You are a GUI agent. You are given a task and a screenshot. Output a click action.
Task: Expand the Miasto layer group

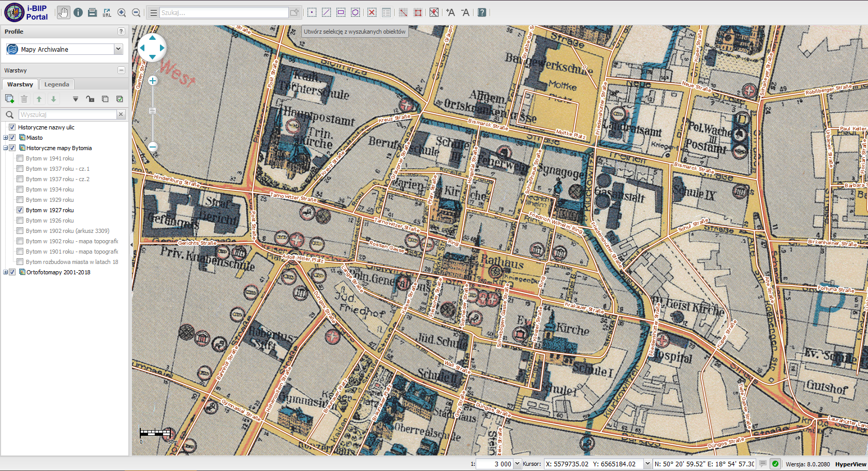[x=6, y=138]
